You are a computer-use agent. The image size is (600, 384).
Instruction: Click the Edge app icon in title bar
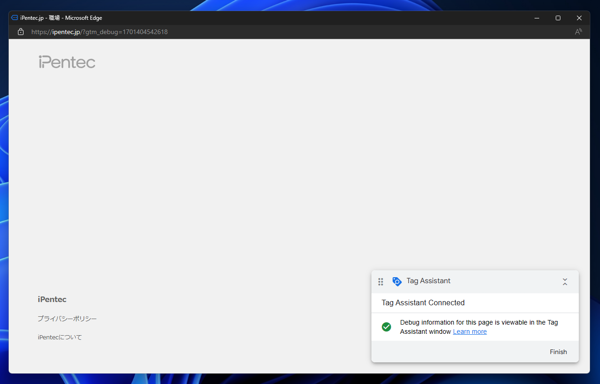click(15, 18)
